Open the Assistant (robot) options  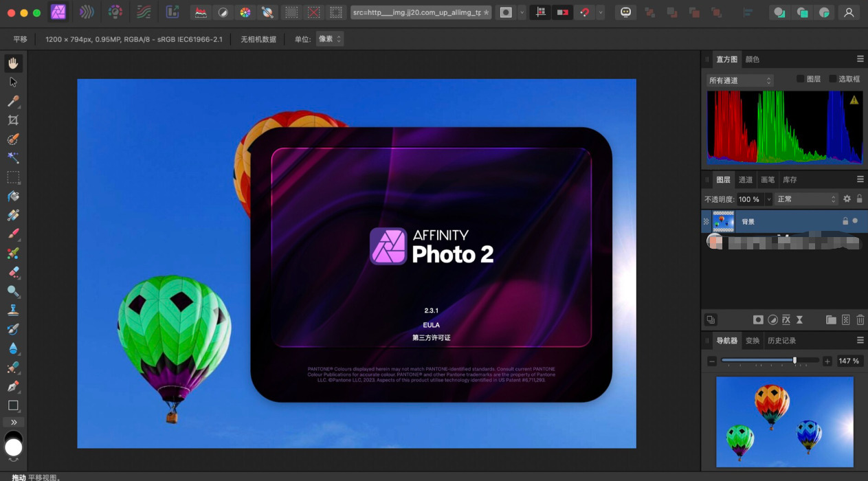tap(625, 12)
